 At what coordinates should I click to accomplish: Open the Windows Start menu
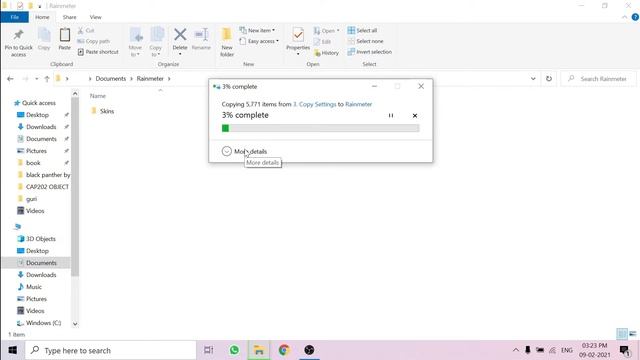(12, 350)
